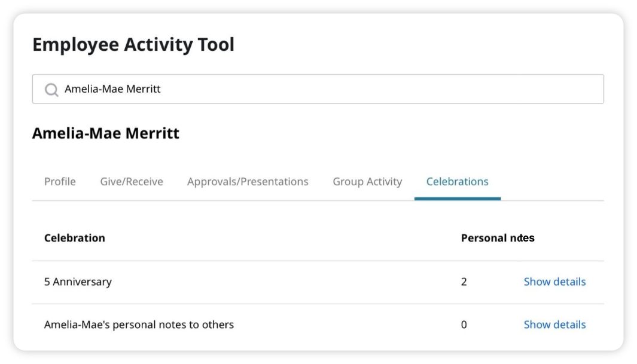Viewport: 637px width, 364px height.
Task: Click the magnifier search icon
Action: (x=51, y=89)
